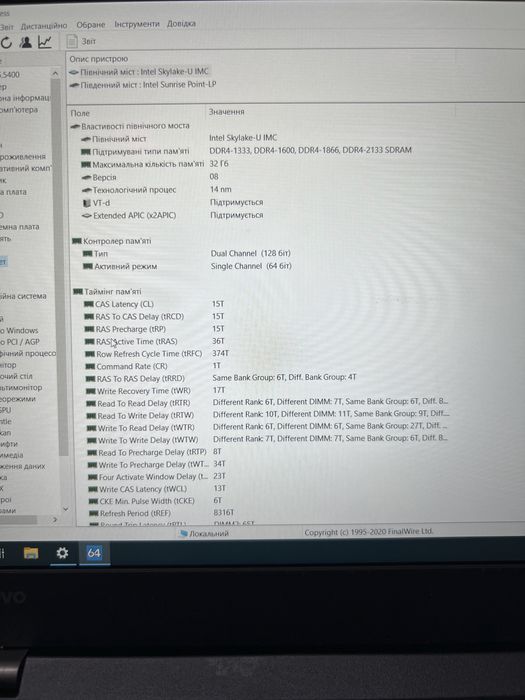525x700 pixels.
Task: Open the user manage icon in toolbar
Action: (26, 42)
